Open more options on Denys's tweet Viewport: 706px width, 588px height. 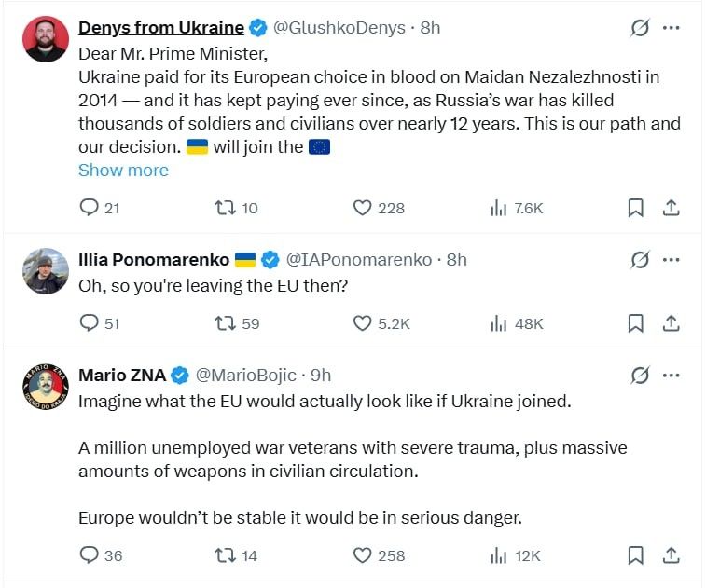(671, 28)
